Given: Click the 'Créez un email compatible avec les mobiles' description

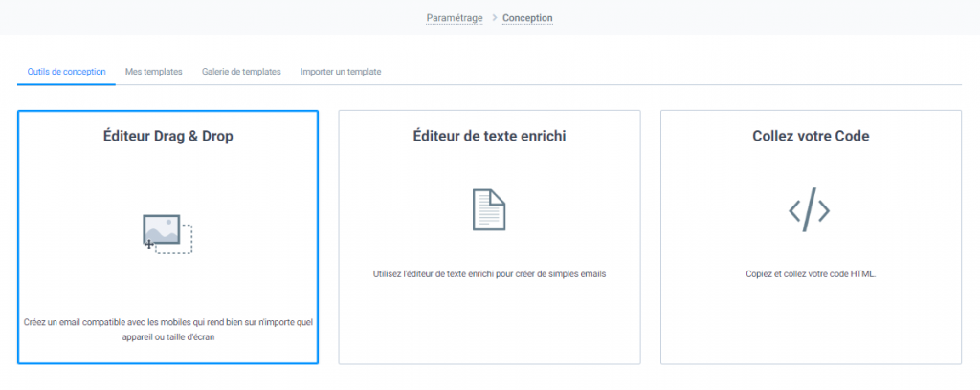Looking at the screenshot, I should 168,330.
